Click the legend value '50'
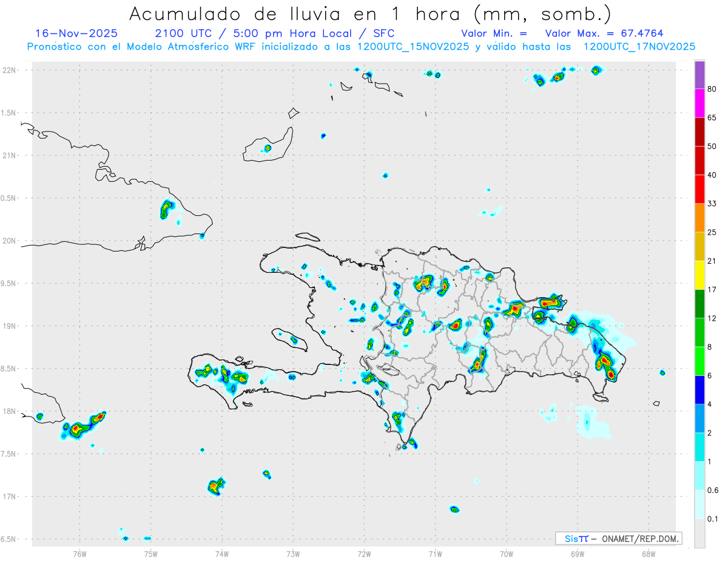 712,147
